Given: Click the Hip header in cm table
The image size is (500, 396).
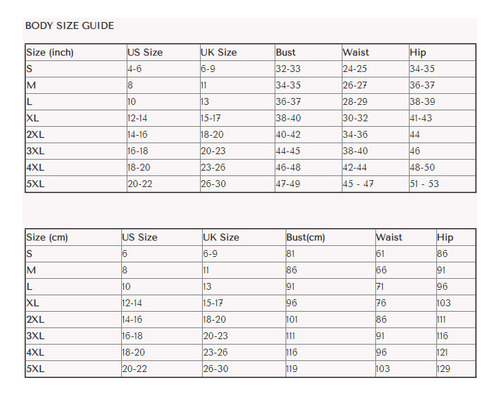Looking at the screenshot, I should [445, 237].
